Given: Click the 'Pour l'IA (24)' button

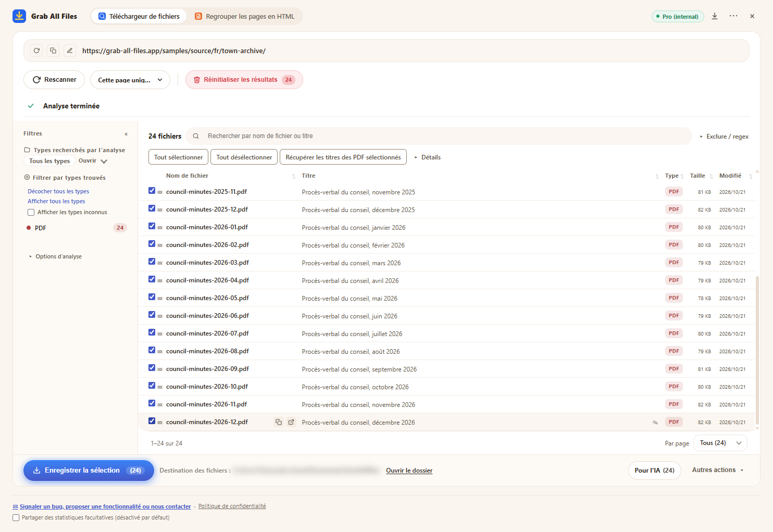Looking at the screenshot, I should (655, 471).
